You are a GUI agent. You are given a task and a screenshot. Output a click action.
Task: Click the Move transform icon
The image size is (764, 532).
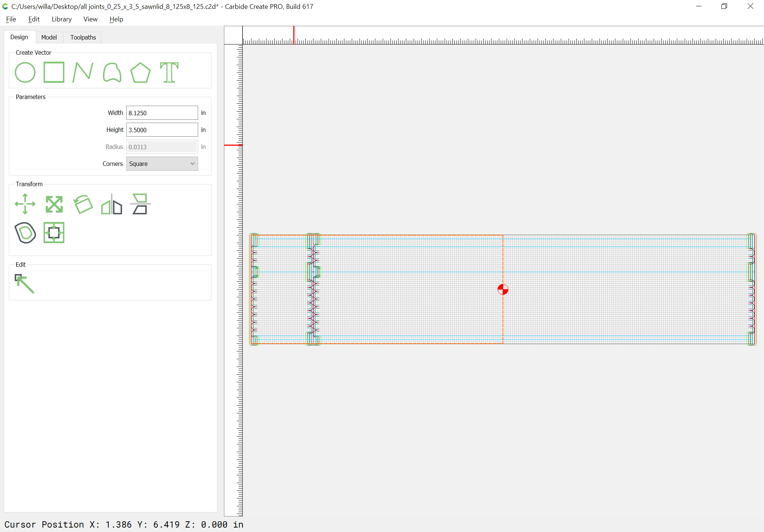pyautogui.click(x=25, y=204)
